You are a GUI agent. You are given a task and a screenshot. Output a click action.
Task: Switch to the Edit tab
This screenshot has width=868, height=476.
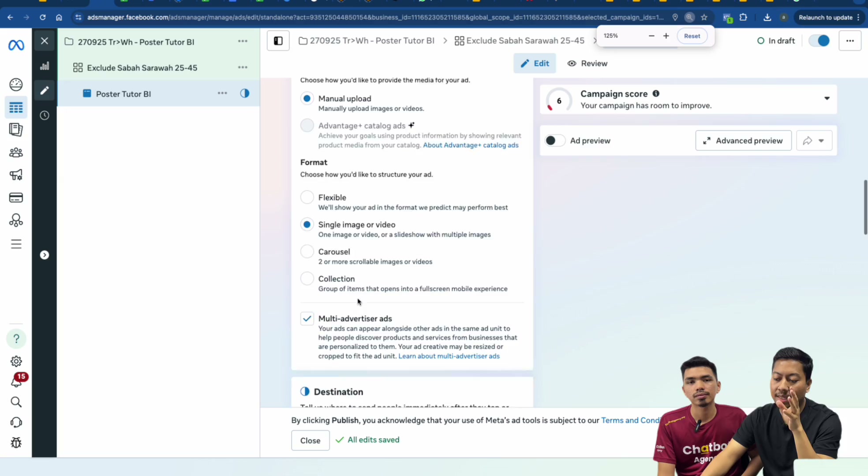[x=535, y=63]
